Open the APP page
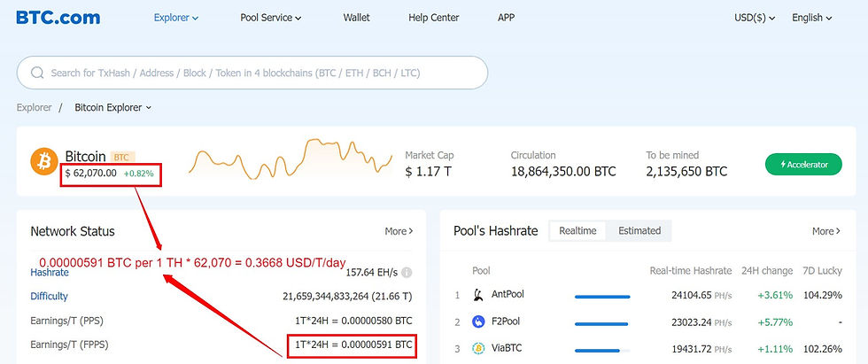The image size is (868, 364). click(506, 18)
